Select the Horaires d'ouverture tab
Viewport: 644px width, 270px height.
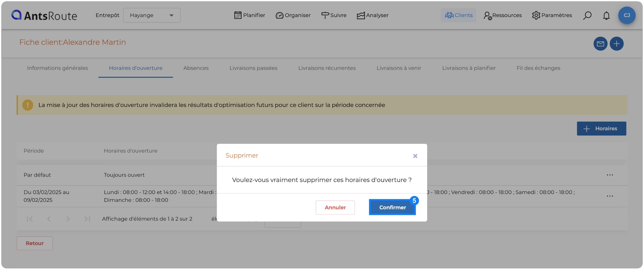point(135,68)
